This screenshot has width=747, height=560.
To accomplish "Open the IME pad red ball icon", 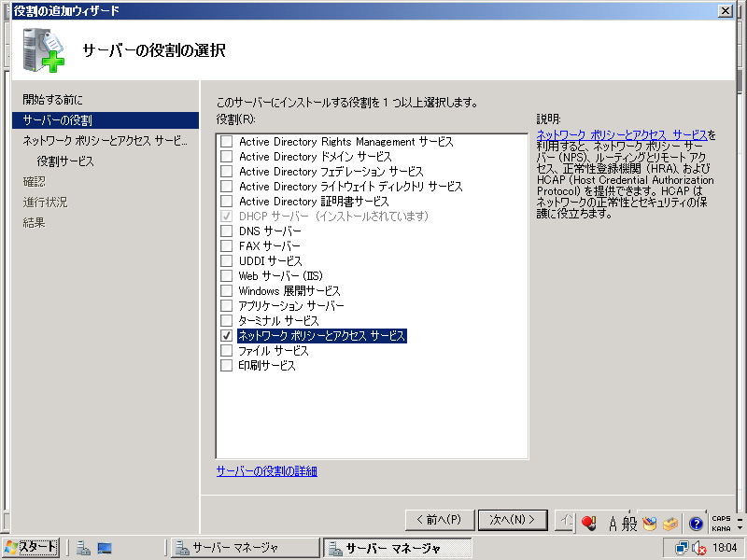I will pos(588,524).
